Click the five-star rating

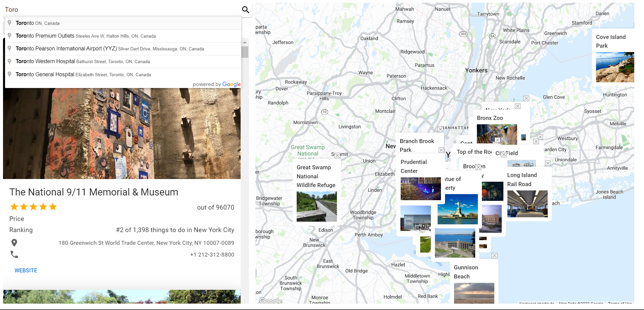(34, 207)
